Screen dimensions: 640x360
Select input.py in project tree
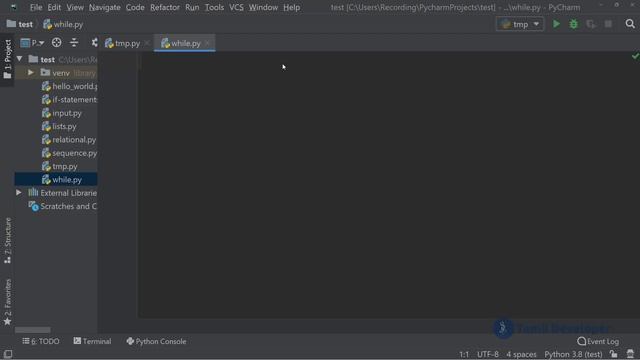click(x=62, y=113)
